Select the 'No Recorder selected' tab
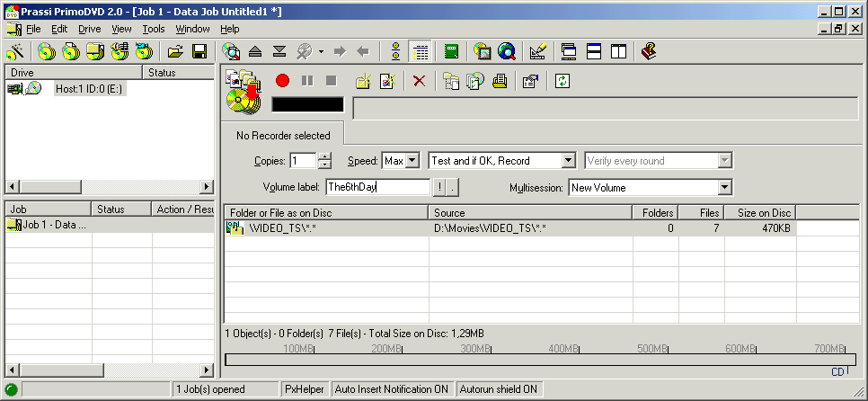The image size is (868, 401). coord(283,136)
